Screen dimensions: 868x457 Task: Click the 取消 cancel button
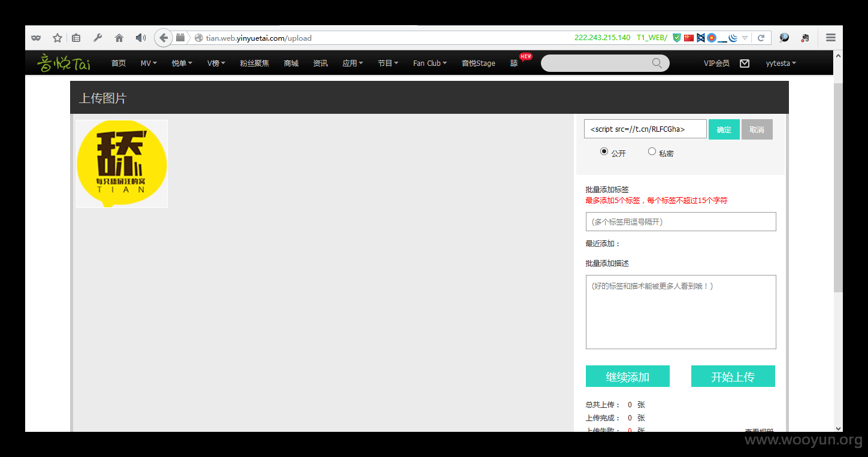tap(757, 129)
